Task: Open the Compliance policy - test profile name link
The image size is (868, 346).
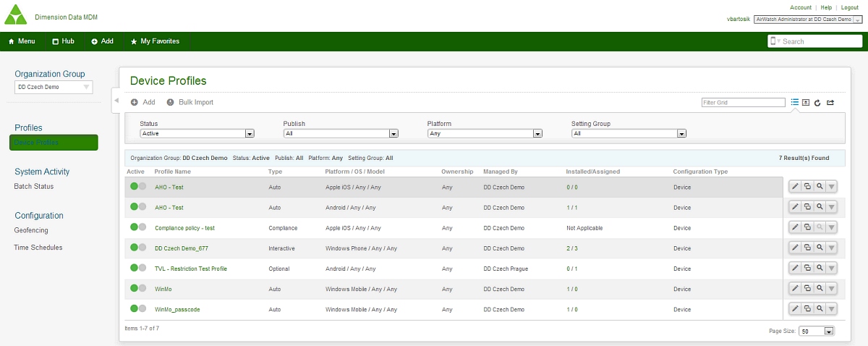Action: click(x=184, y=228)
